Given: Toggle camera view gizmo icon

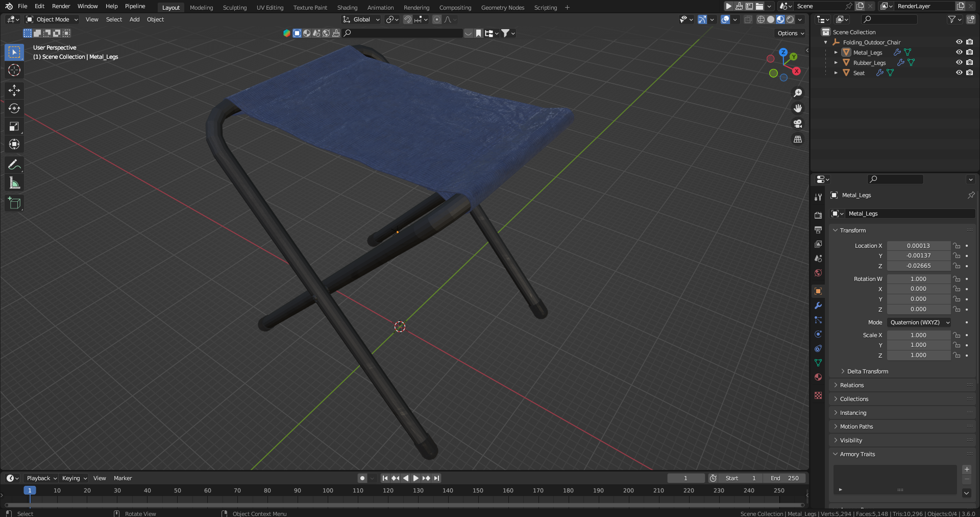Looking at the screenshot, I should point(798,124).
